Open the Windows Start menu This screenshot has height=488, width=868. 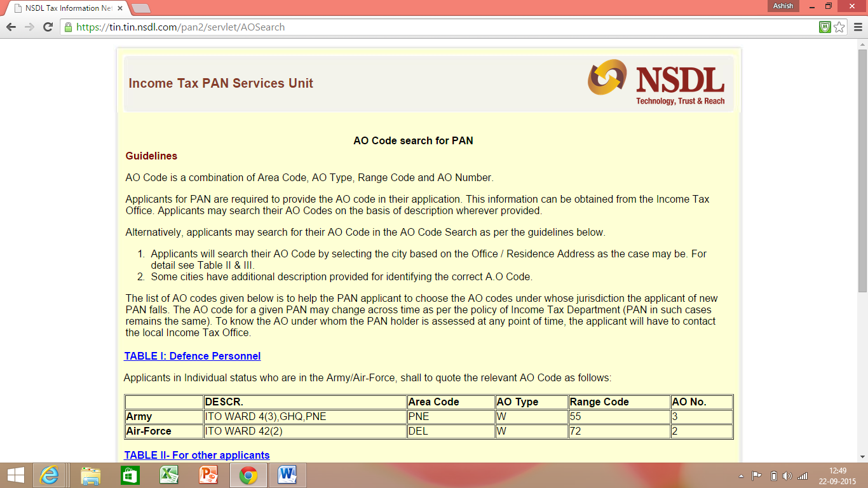(15, 475)
